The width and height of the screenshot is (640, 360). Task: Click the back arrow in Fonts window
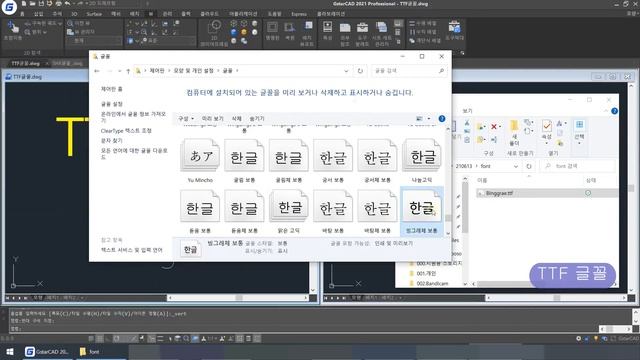[97, 71]
